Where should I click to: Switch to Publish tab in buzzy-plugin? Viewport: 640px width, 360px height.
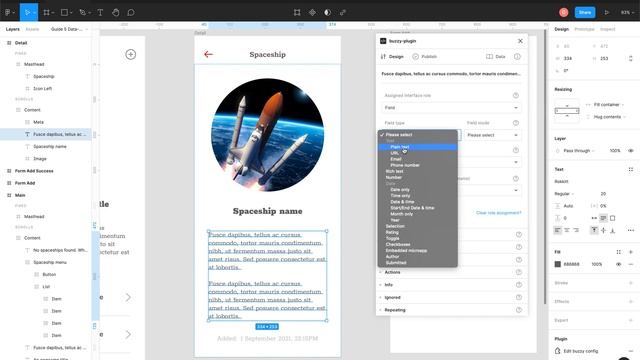coord(424,56)
